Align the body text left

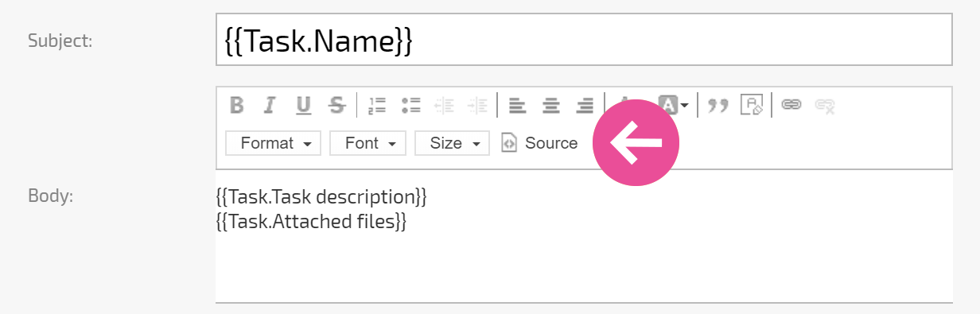coord(517,105)
